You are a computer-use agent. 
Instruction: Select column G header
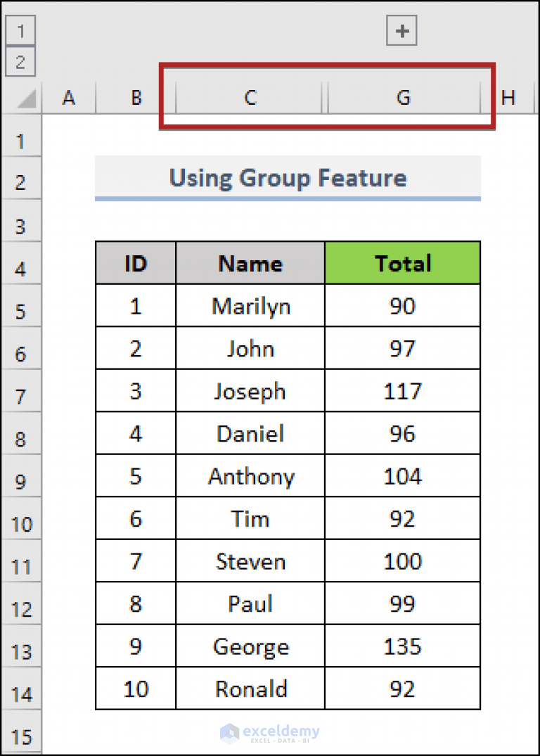[x=404, y=98]
